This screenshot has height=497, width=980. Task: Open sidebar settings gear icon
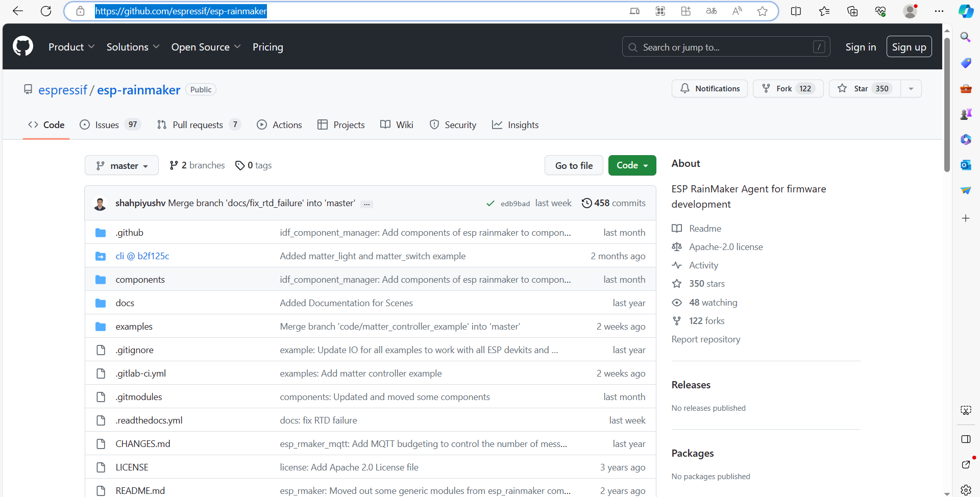click(x=966, y=490)
